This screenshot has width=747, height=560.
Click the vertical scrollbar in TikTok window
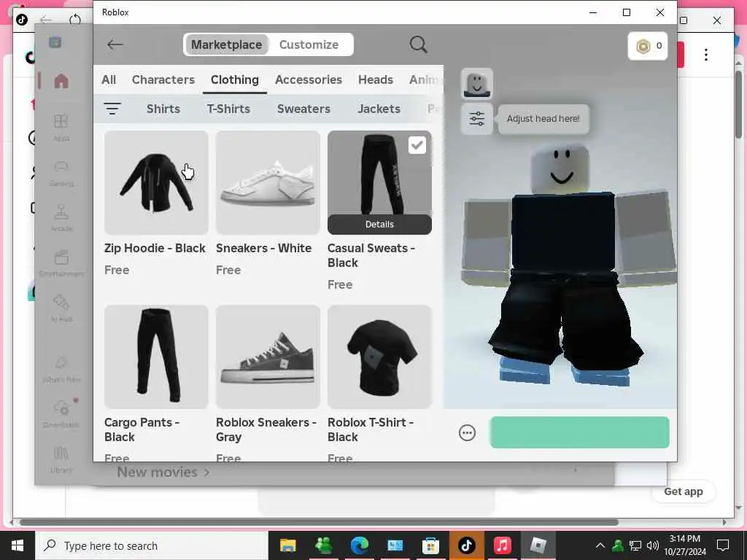[739, 104]
